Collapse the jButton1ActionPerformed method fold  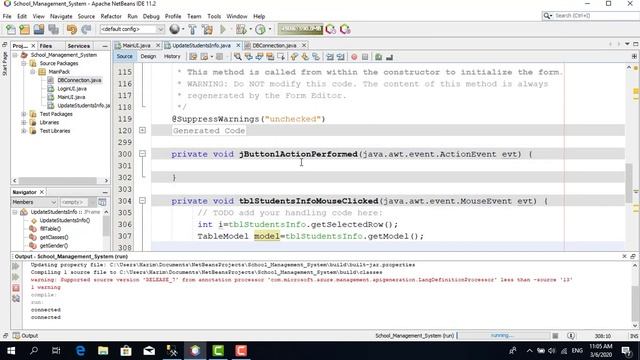[x=142, y=154]
